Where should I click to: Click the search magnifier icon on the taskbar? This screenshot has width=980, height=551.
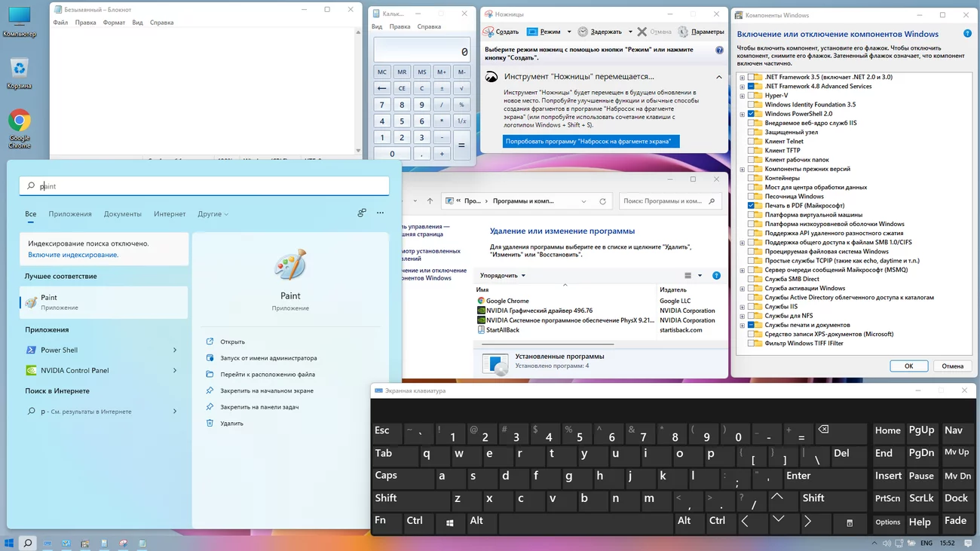click(28, 543)
